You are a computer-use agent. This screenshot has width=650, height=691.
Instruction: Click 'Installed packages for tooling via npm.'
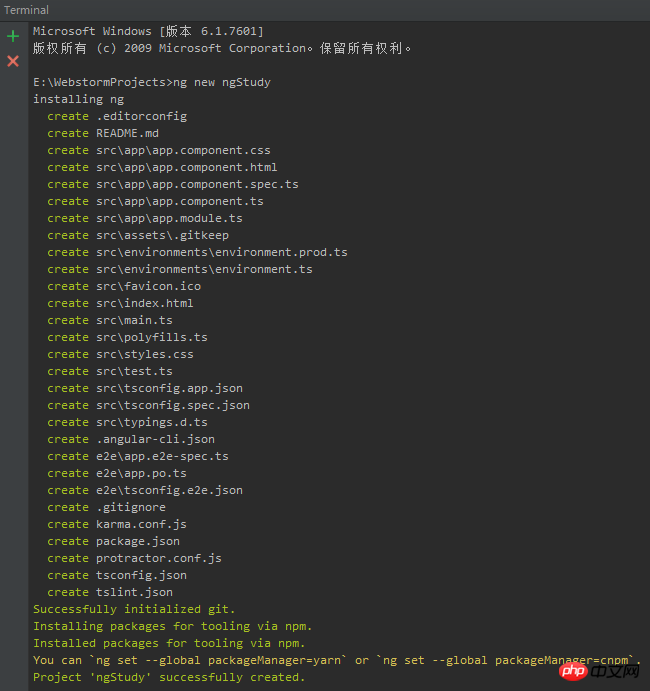click(x=169, y=643)
